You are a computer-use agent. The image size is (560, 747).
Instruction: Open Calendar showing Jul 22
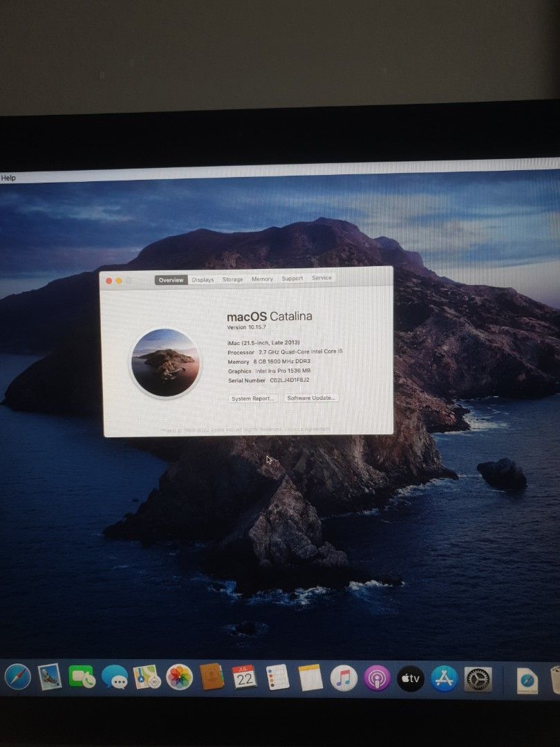tap(244, 677)
